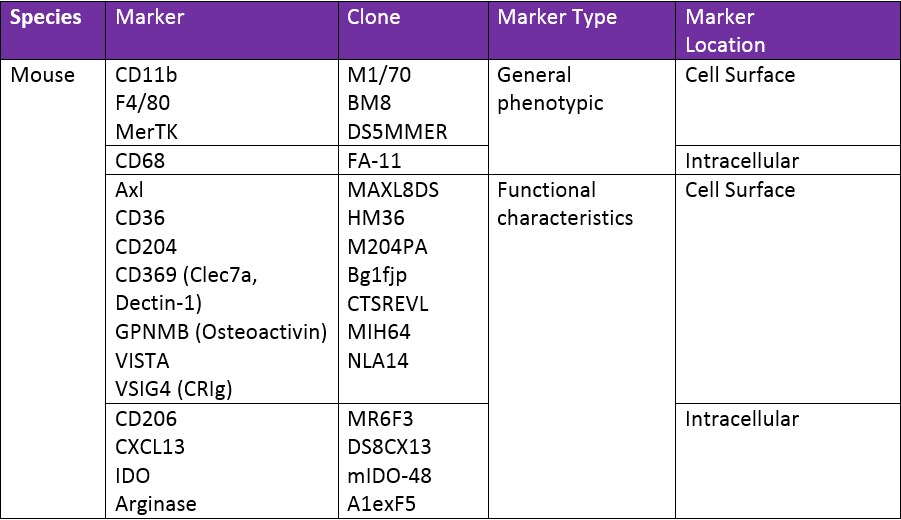Viewport: 901px width, 520px height.
Task: Select the FA-11 clone cell
Action: pyautogui.click(x=374, y=161)
